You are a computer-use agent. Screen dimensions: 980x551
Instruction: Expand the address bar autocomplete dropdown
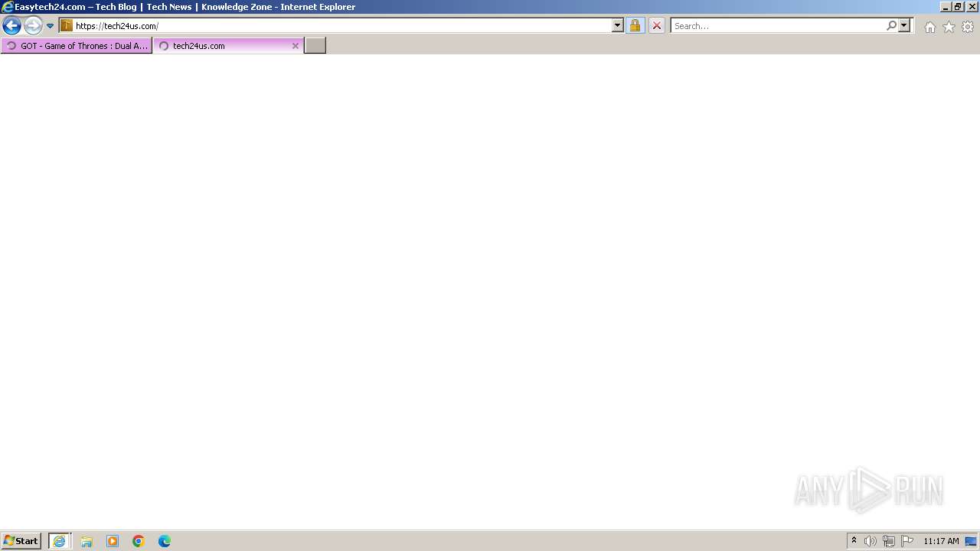(618, 26)
